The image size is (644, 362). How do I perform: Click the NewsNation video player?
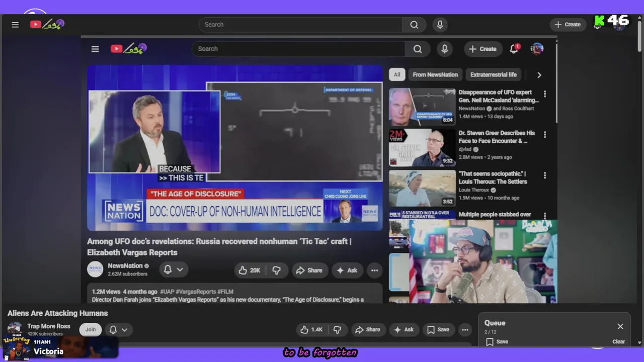[235, 148]
